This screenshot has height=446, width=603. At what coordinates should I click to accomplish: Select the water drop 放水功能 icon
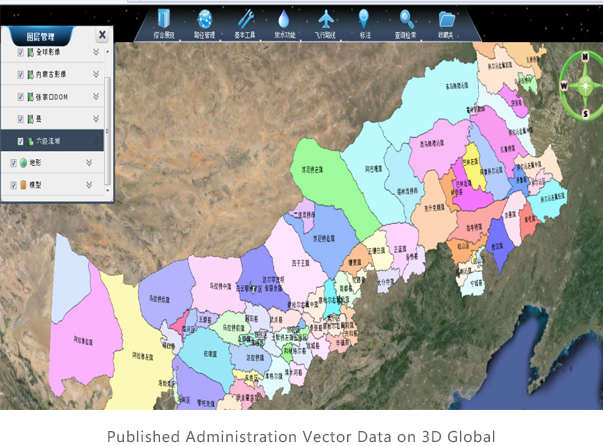(285, 19)
